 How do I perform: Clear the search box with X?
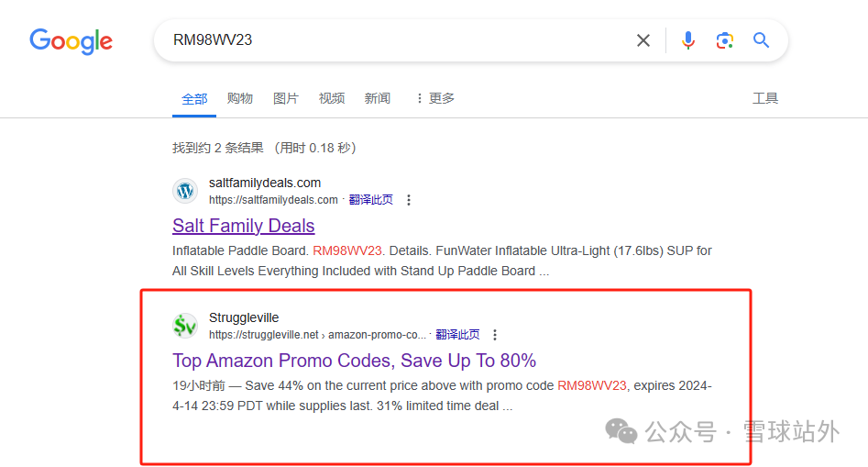[643, 40]
